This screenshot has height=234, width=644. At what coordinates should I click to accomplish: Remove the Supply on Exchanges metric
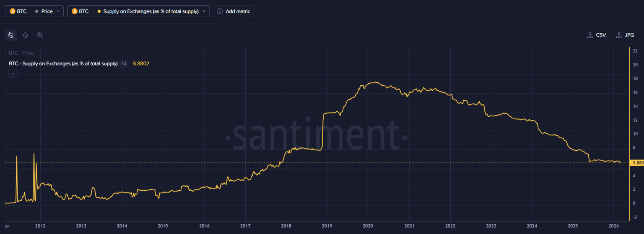(x=204, y=11)
